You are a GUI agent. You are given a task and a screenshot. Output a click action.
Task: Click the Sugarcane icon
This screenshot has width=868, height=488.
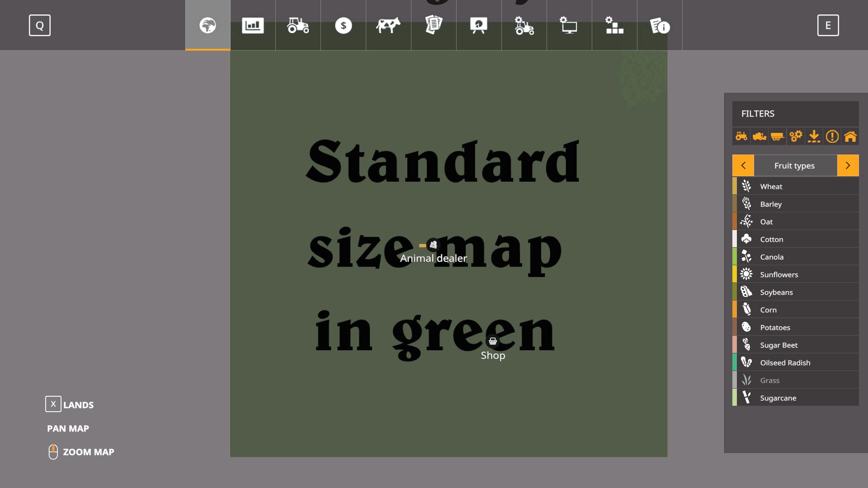[x=746, y=398]
